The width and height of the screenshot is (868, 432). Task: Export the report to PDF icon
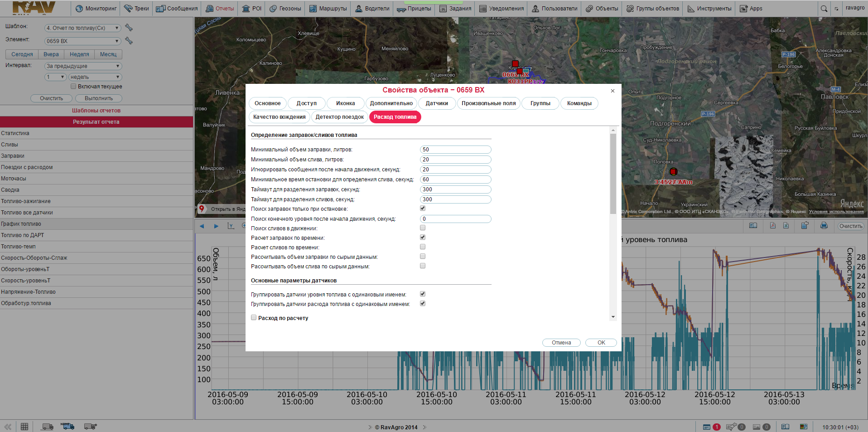[773, 226]
